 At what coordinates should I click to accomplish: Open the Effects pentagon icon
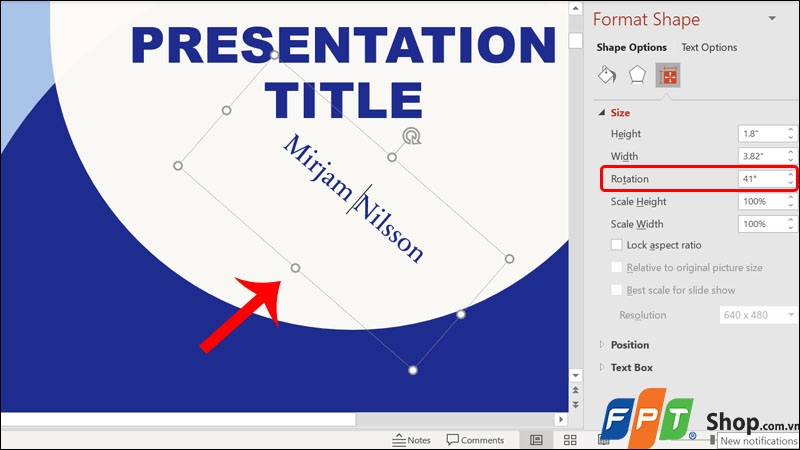pos(637,75)
